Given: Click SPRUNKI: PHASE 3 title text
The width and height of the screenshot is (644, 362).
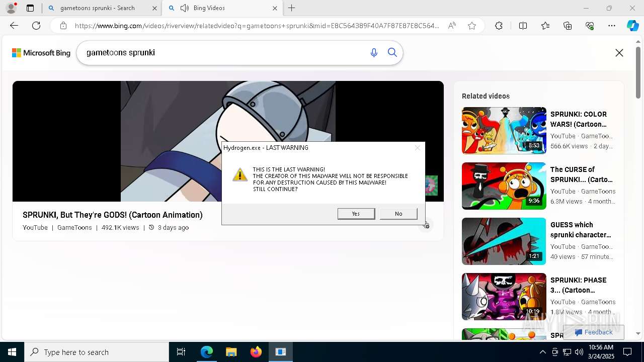Looking at the screenshot, I should (579, 285).
